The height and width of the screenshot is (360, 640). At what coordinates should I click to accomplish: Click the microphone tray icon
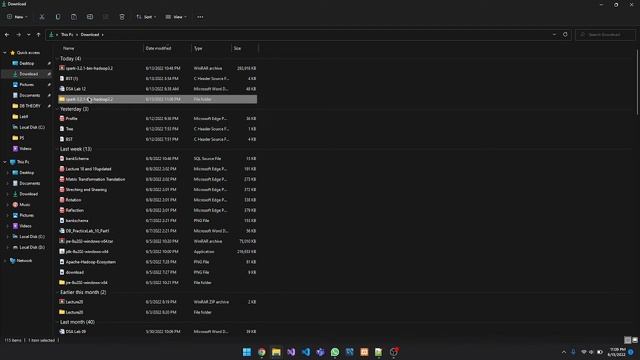pos(573,352)
